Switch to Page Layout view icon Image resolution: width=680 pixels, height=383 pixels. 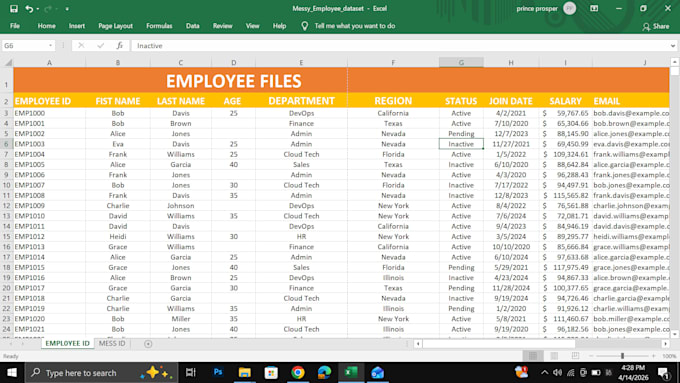coord(554,356)
